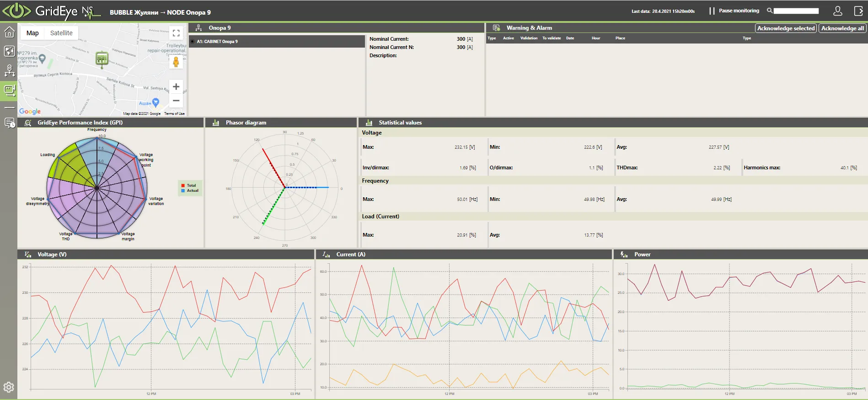This screenshot has width=868, height=400.
Task: Focus the search field in header
Action: [x=796, y=11]
